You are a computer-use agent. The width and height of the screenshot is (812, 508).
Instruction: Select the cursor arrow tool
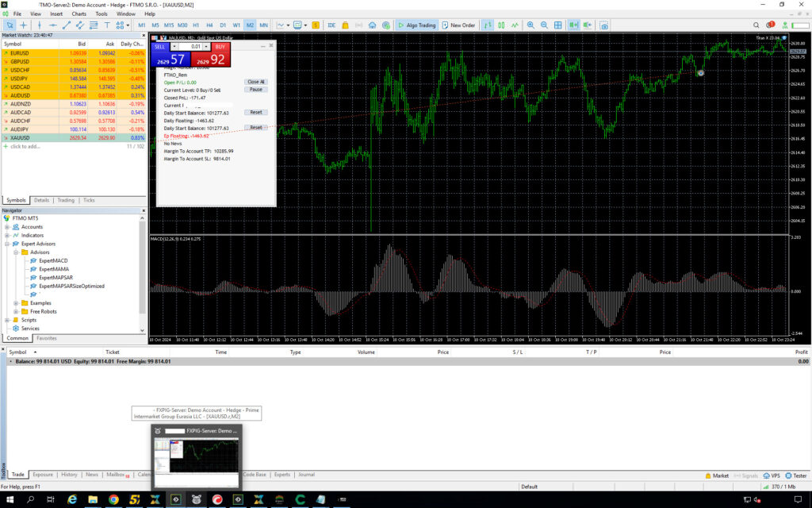click(10, 25)
